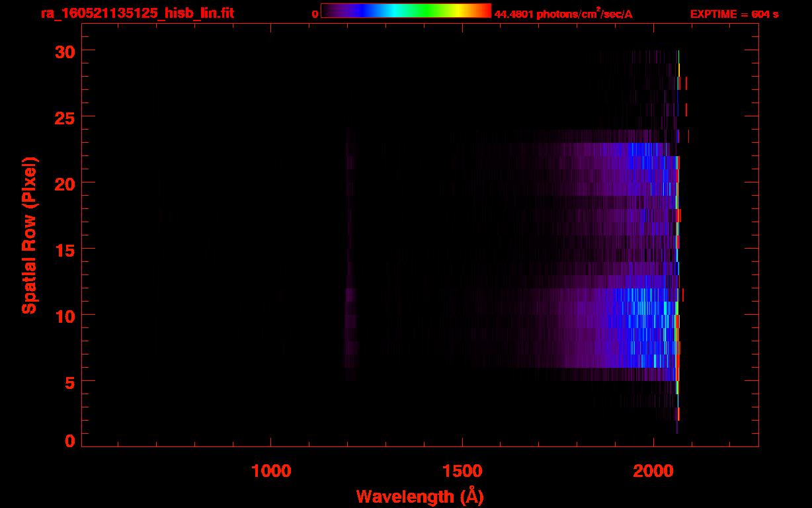The image size is (812, 508).
Task: Click the 10 spatial row tick label
Action: [x=65, y=316]
